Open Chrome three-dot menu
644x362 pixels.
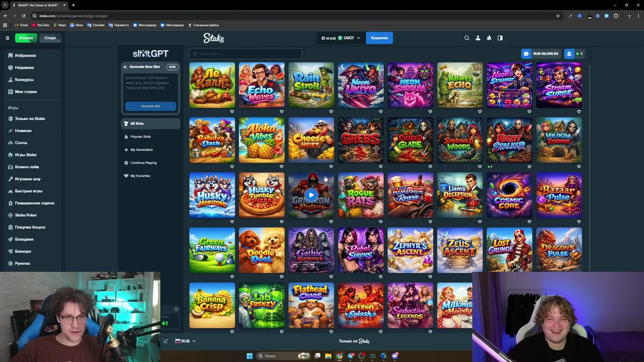point(638,16)
